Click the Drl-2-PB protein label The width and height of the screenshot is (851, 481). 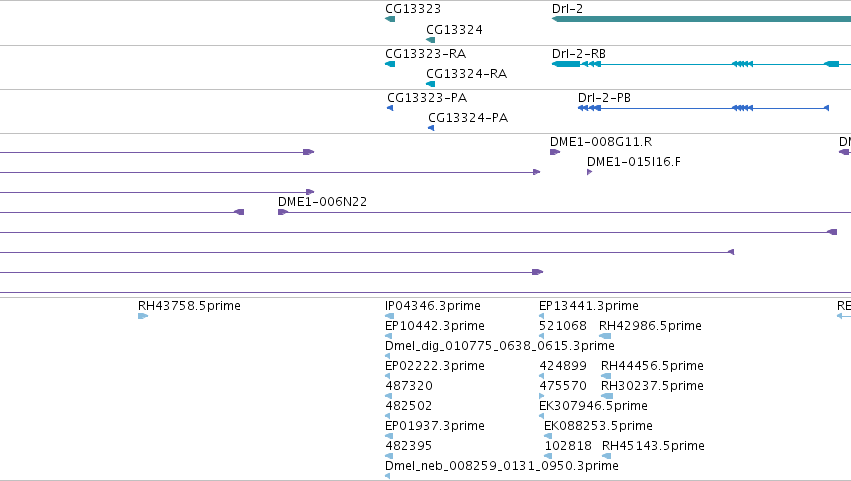tap(604, 98)
